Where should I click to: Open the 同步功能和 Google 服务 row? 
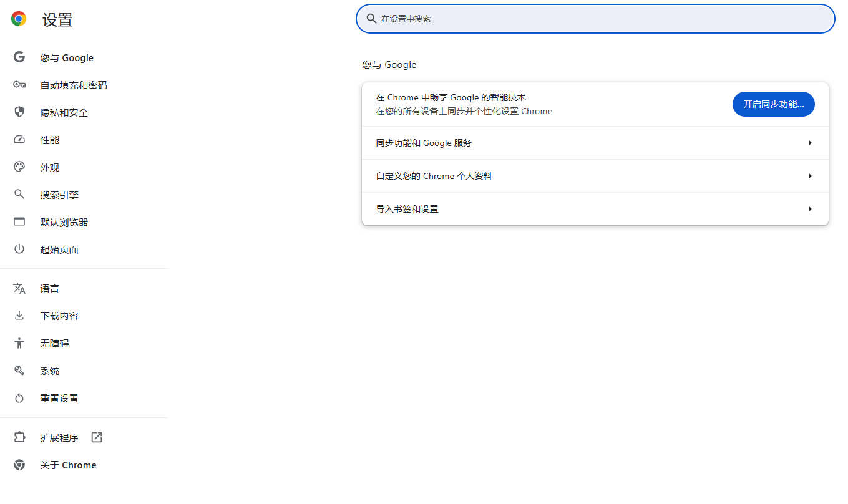click(x=595, y=143)
